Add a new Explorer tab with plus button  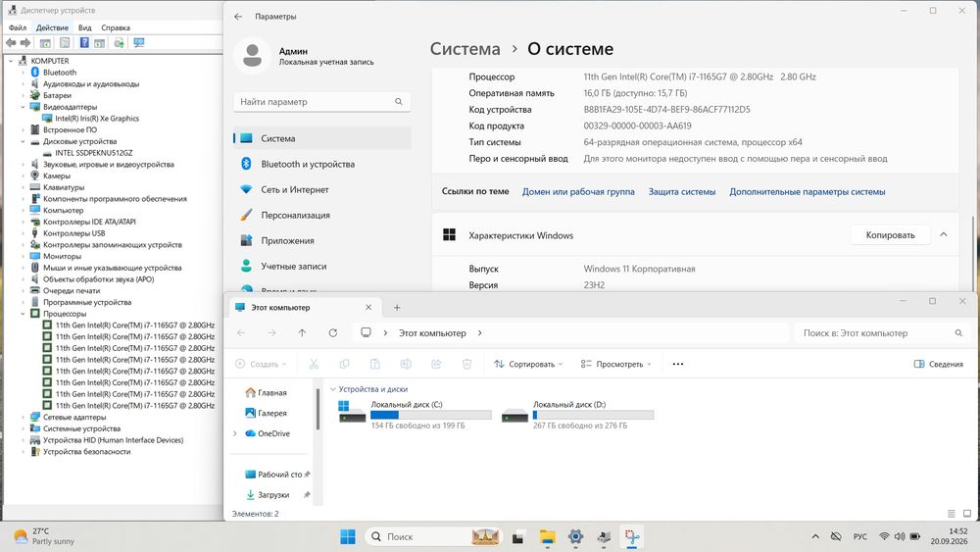pyautogui.click(x=397, y=308)
